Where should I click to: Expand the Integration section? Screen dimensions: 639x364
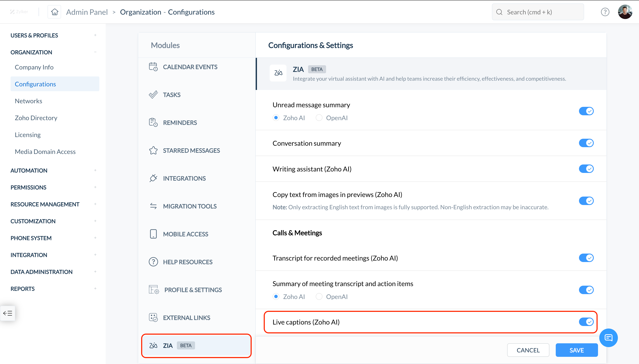[95, 255]
